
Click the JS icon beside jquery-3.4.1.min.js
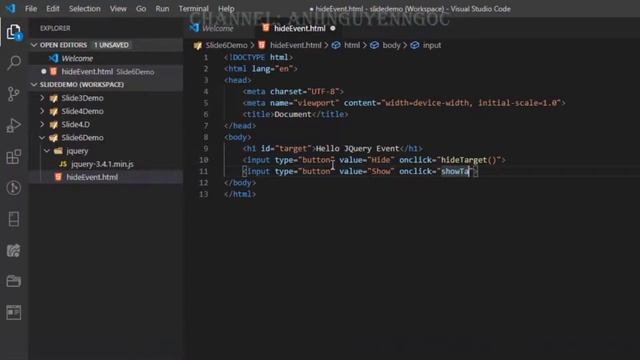63,164
